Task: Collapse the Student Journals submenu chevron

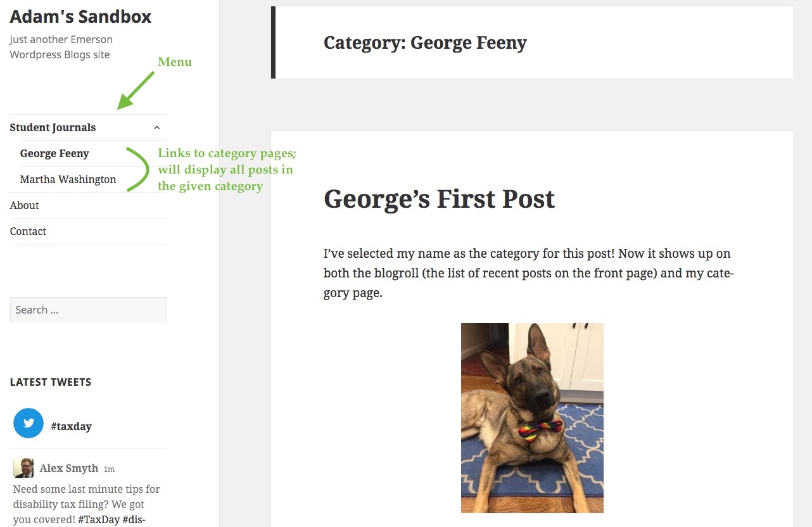Action: coord(157,127)
